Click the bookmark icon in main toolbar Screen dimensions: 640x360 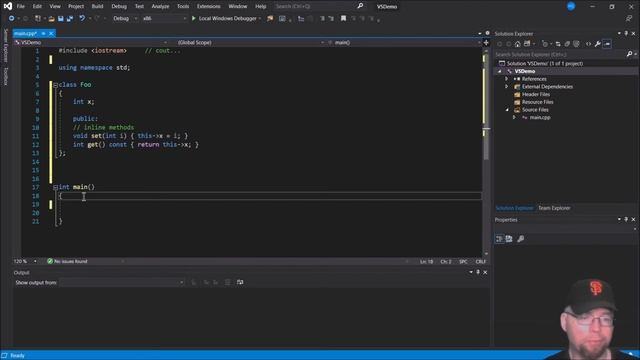(x=343, y=18)
